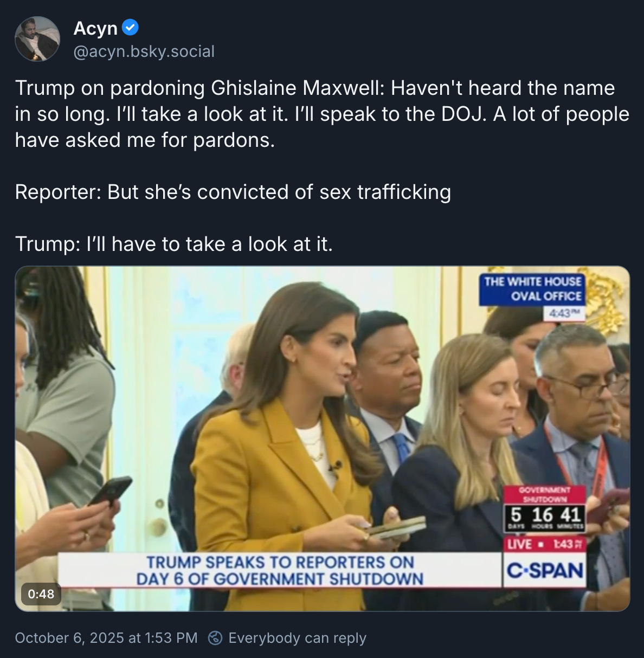Screen dimensions: 644x658
Task: Click the paragraph about pardoning Ghislaine Maxwell
Action: (x=322, y=114)
